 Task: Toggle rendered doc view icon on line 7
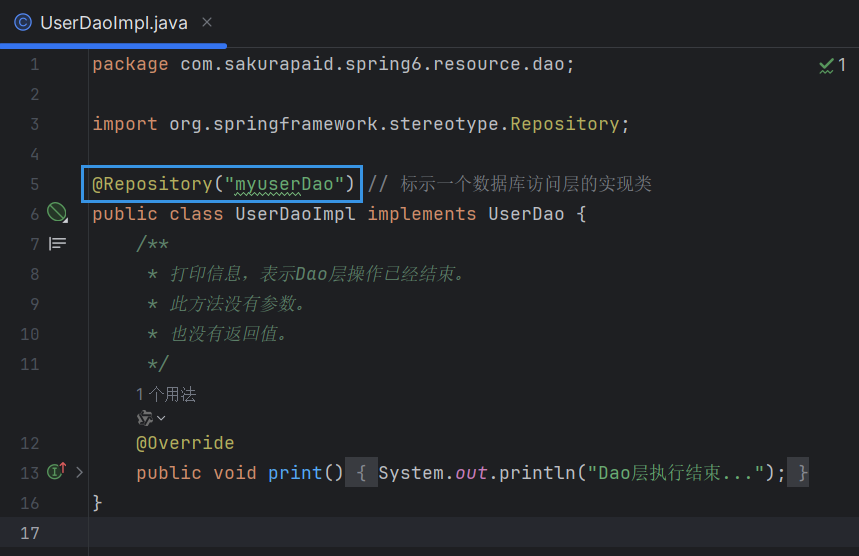coord(57,243)
